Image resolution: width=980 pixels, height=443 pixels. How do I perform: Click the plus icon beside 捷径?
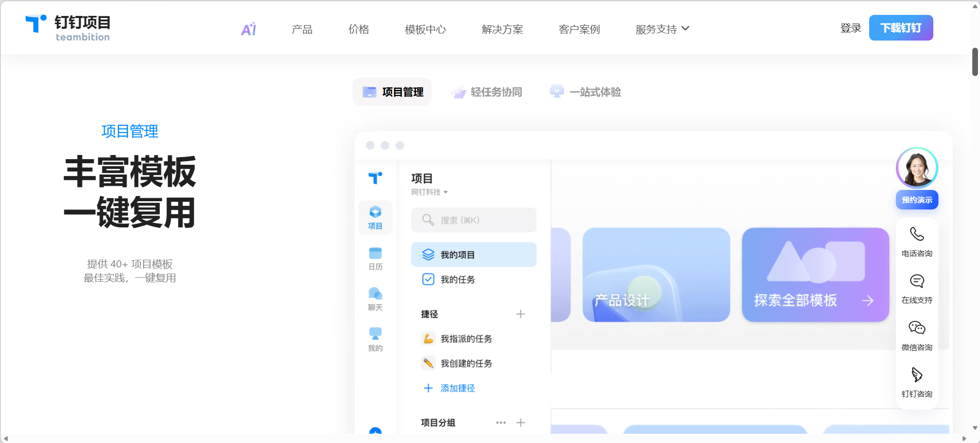[x=520, y=314]
